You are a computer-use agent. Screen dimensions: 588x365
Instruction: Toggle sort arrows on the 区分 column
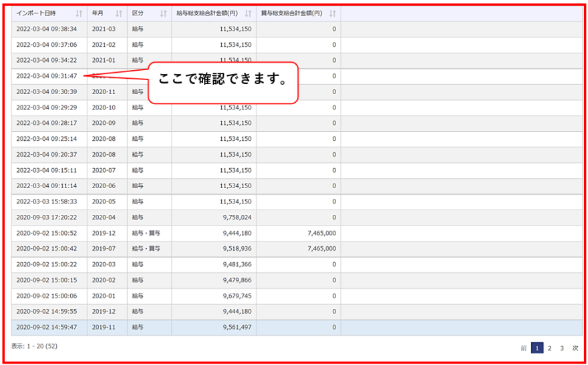click(164, 13)
